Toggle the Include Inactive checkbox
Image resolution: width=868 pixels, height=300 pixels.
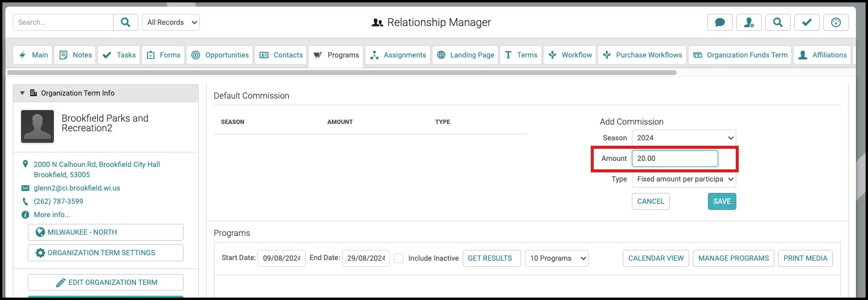pos(399,258)
